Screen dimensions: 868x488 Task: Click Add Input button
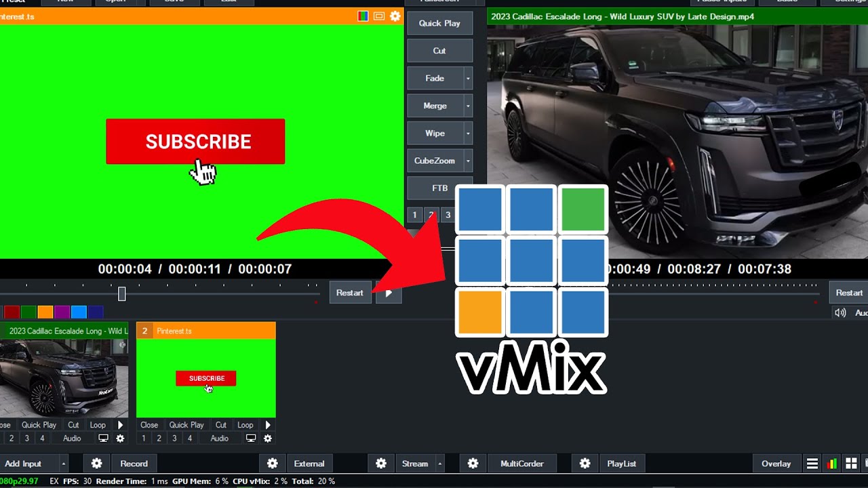(x=27, y=464)
